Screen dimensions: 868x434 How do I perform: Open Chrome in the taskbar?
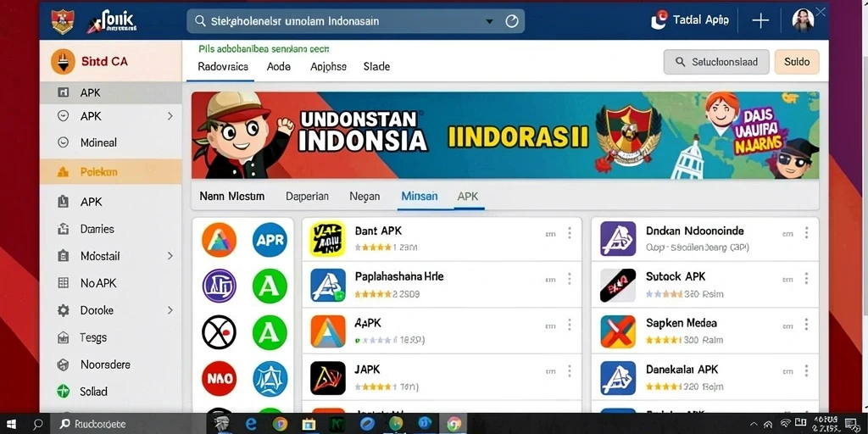point(454,424)
